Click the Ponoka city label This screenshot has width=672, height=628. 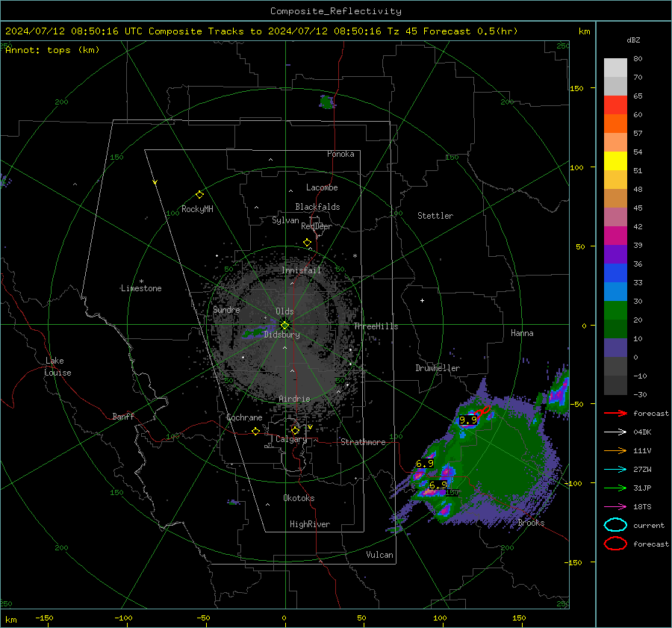click(340, 154)
